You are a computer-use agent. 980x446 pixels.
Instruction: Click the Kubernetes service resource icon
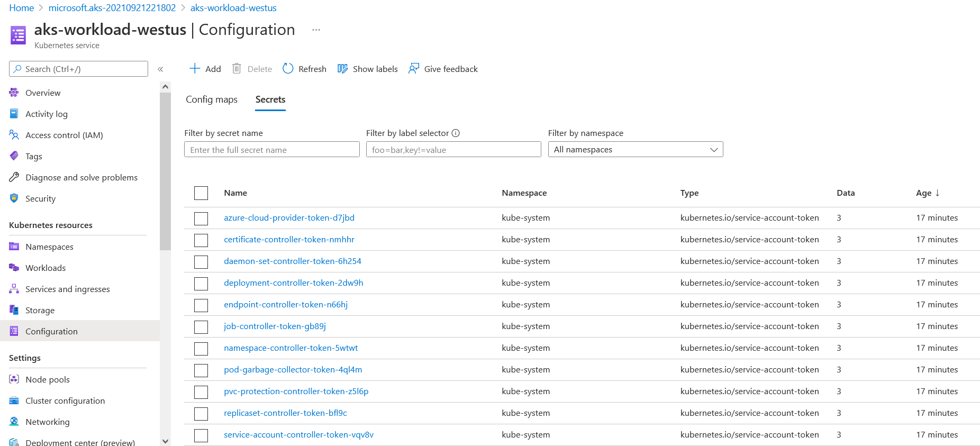pyautogui.click(x=18, y=35)
